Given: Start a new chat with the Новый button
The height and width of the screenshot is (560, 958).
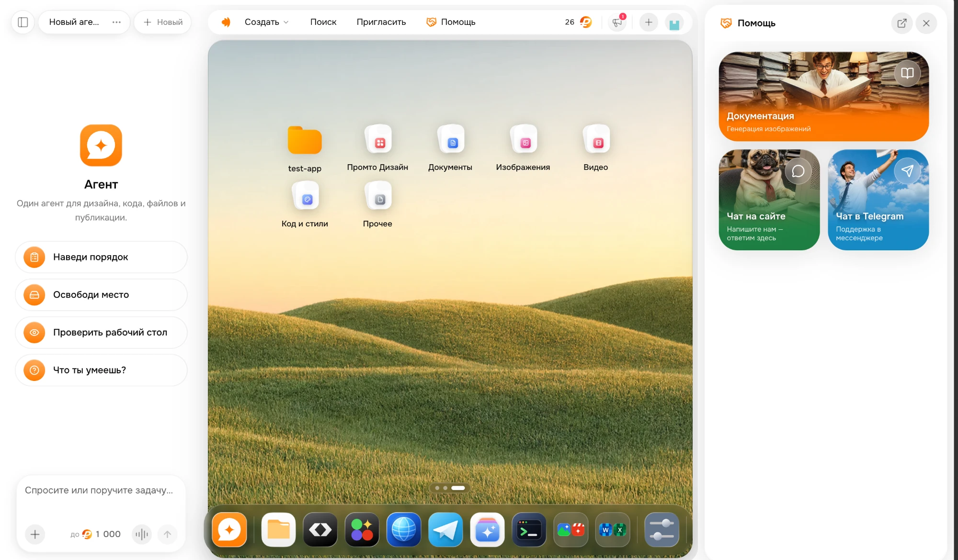Looking at the screenshot, I should pyautogui.click(x=163, y=22).
